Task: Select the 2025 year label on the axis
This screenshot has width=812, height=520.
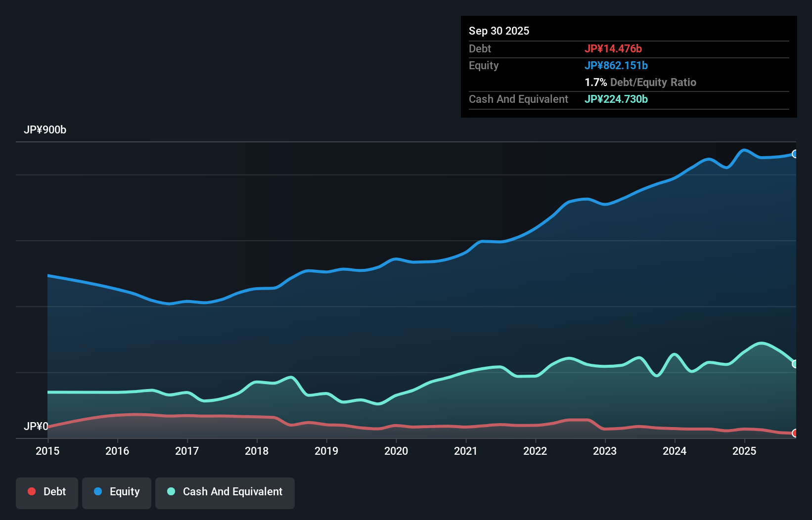Action: pyautogui.click(x=745, y=451)
